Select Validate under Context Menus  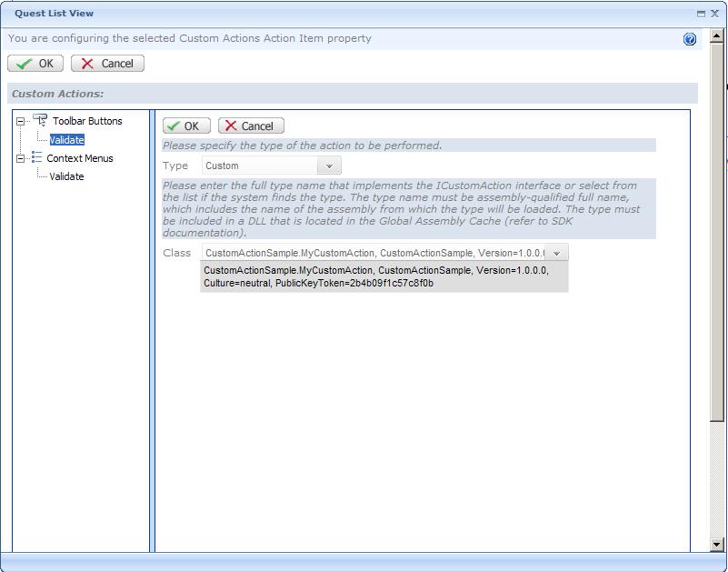pos(67,176)
